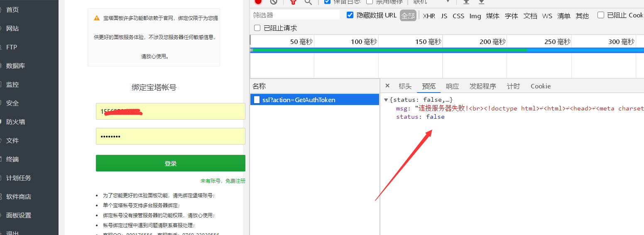Switch to the 计时 tab

pyautogui.click(x=514, y=86)
